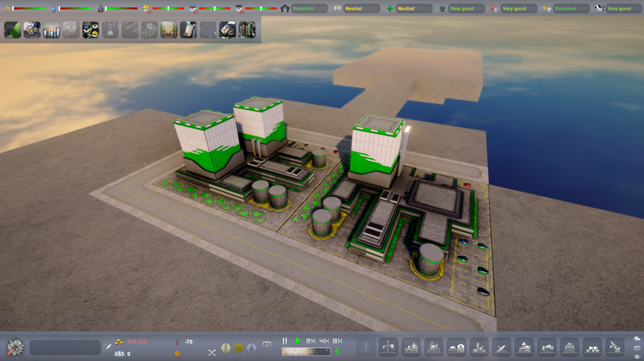
Task: Open the greyed skyscraper tower build category
Action: pyautogui.click(x=366, y=347)
